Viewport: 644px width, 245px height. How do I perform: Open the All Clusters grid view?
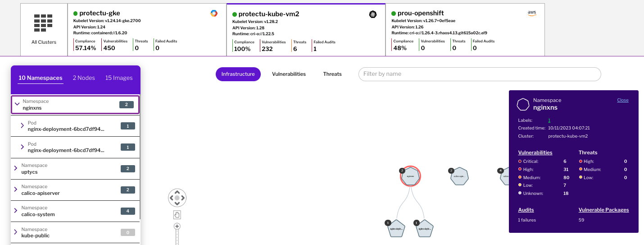pyautogui.click(x=44, y=29)
